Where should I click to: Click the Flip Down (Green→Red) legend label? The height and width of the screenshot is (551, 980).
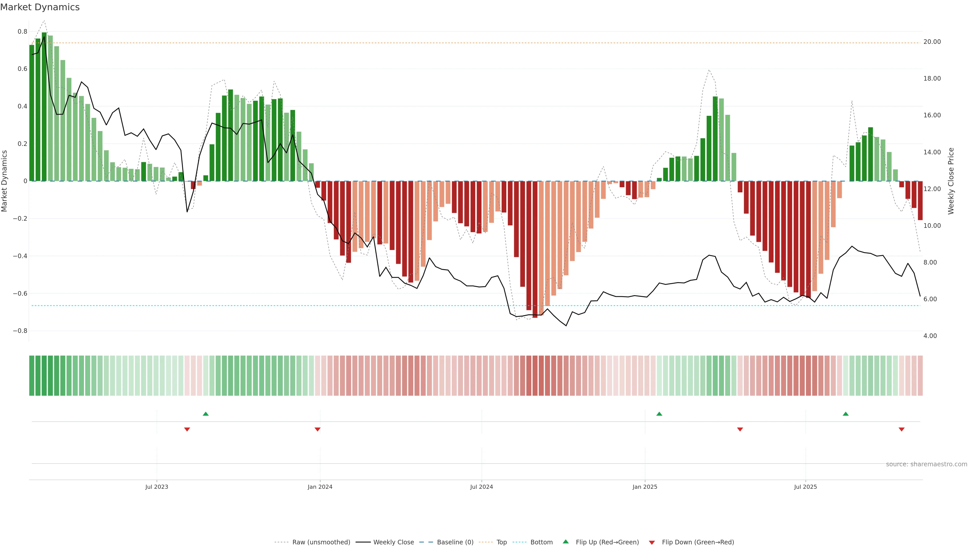point(698,542)
